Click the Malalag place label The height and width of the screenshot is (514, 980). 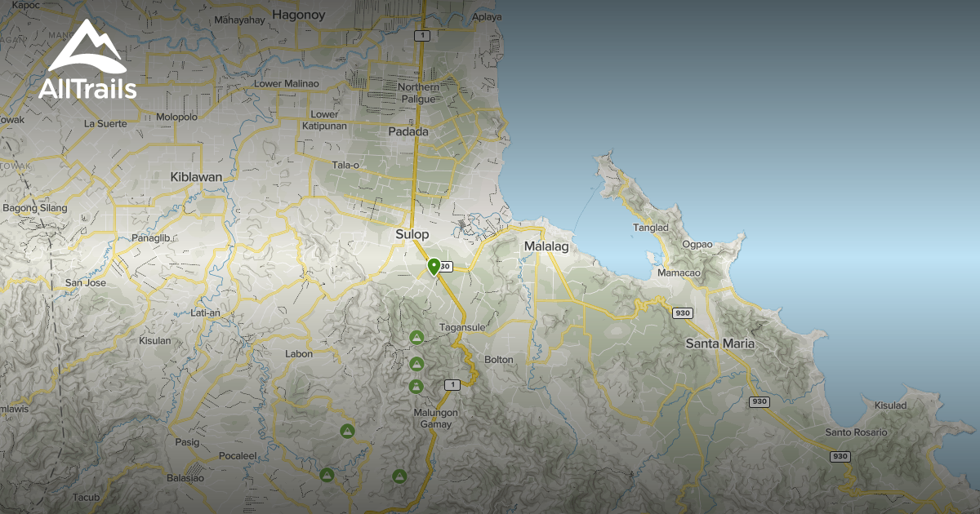click(546, 246)
